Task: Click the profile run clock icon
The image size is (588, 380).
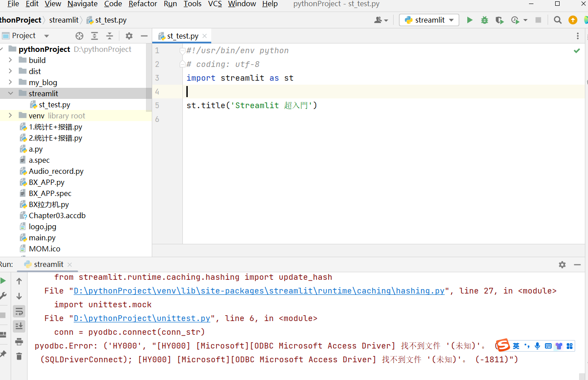Action: tap(515, 20)
